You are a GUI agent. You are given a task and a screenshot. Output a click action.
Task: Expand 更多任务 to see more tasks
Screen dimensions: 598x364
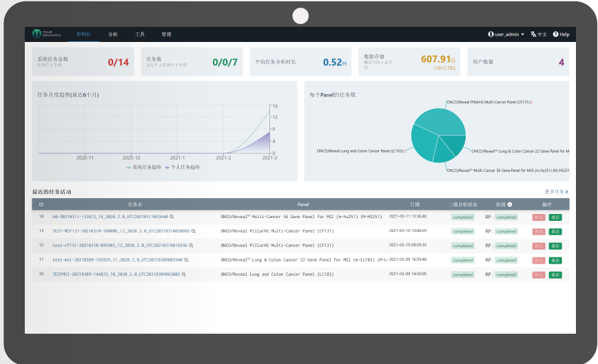pos(557,191)
